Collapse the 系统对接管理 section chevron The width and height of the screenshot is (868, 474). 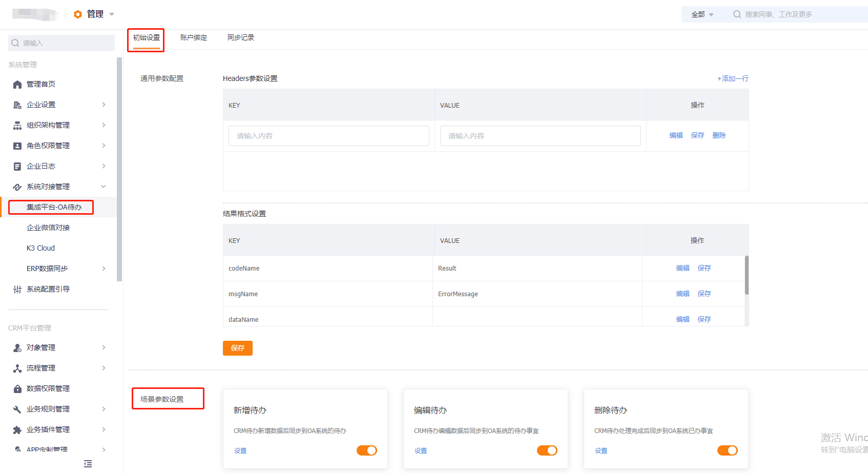click(x=104, y=187)
